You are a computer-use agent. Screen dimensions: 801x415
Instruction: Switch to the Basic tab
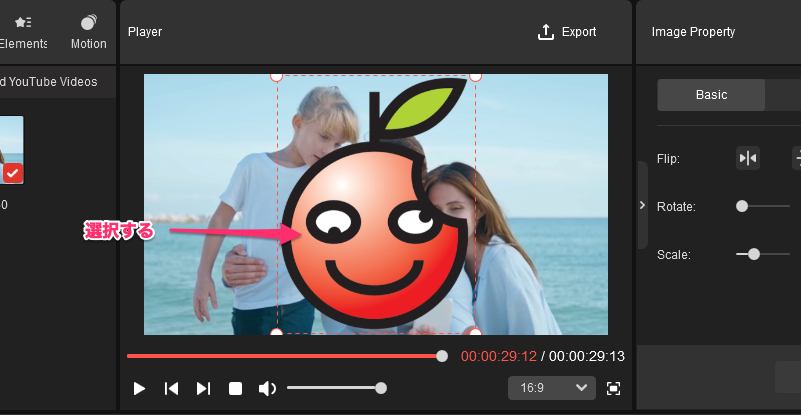711,95
